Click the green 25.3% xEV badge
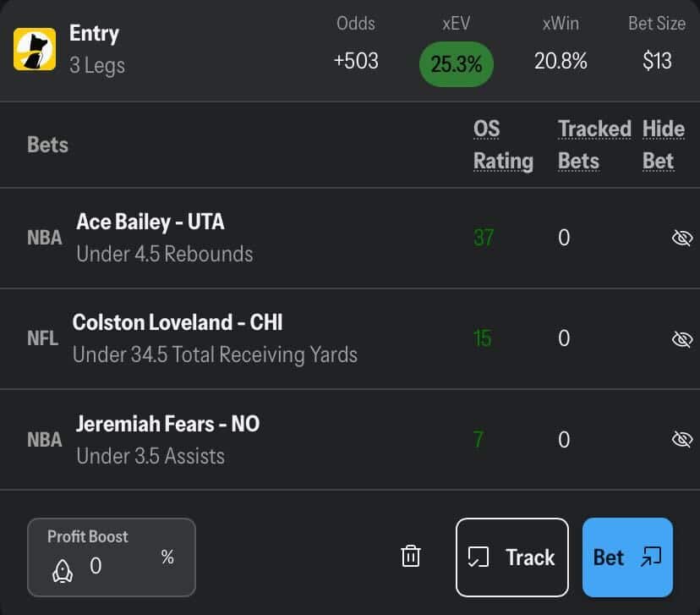 tap(457, 63)
